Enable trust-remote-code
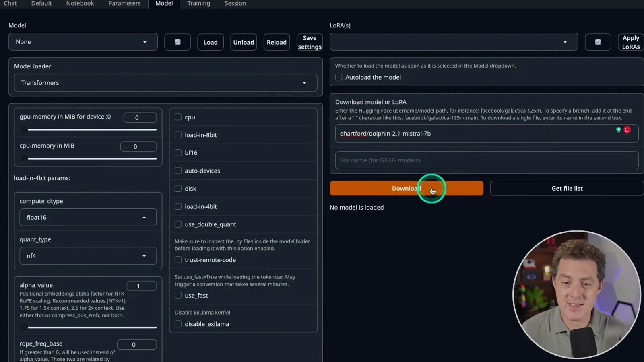The width and height of the screenshot is (644, 362). coord(178,260)
